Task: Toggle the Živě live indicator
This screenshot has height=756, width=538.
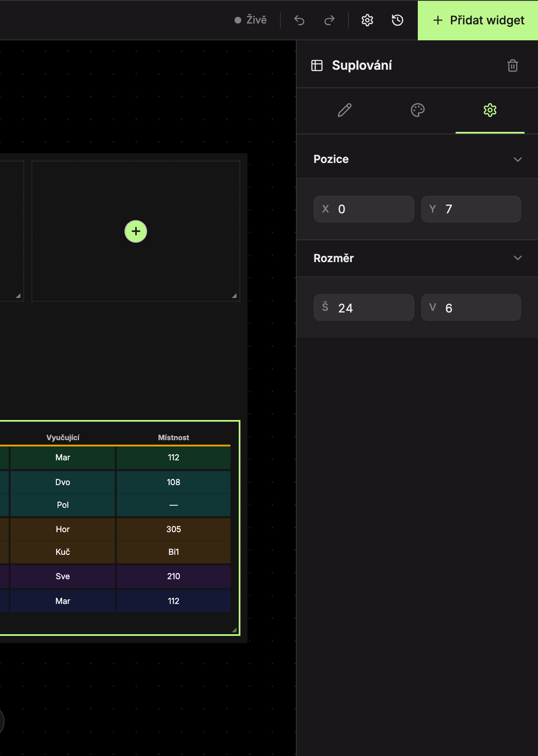Action: (251, 20)
